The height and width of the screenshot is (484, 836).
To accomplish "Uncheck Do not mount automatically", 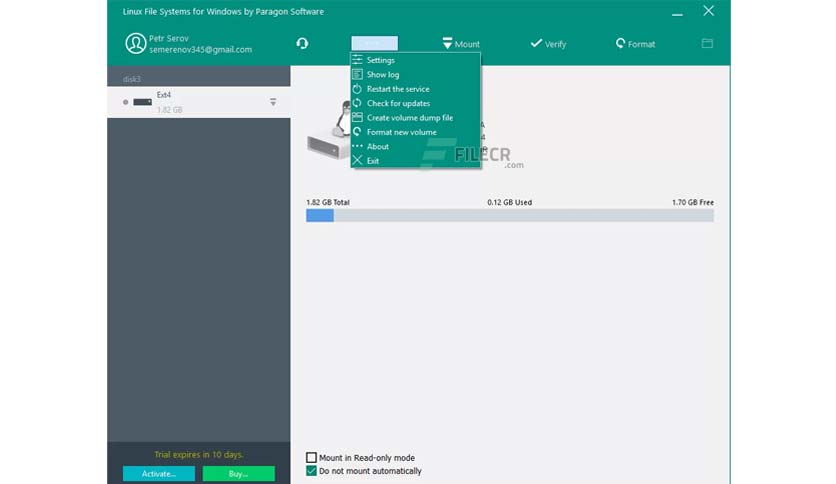I will (x=311, y=471).
